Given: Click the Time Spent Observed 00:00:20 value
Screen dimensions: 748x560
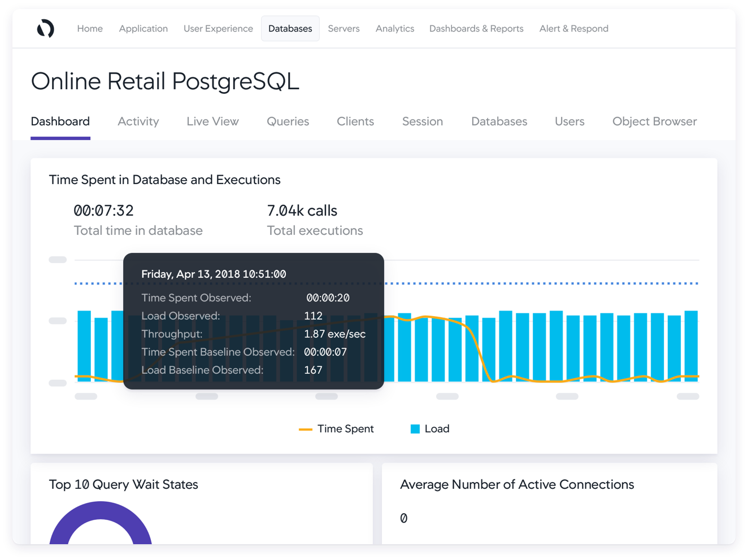Looking at the screenshot, I should [x=328, y=298].
